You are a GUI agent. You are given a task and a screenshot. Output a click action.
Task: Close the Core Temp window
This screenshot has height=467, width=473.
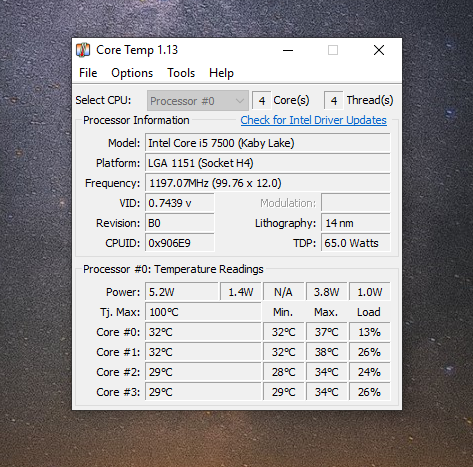[379, 50]
